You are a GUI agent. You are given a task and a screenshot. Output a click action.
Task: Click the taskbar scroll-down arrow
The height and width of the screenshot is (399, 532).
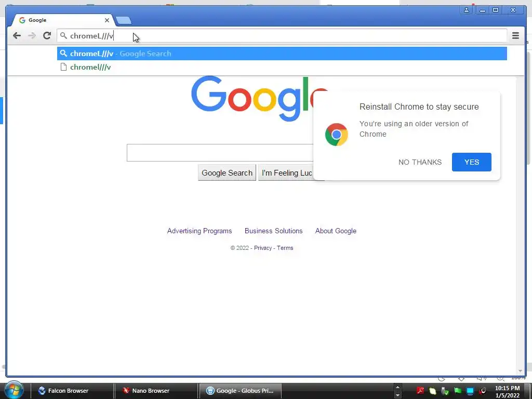397,395
